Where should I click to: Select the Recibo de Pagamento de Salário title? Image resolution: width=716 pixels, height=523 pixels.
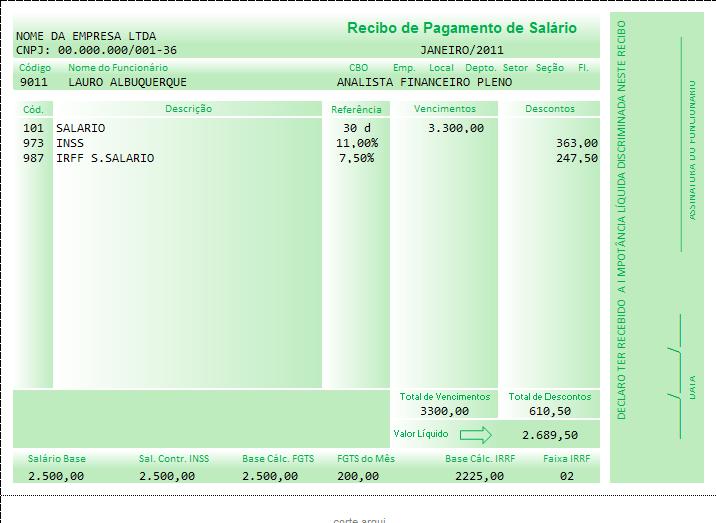point(461,28)
